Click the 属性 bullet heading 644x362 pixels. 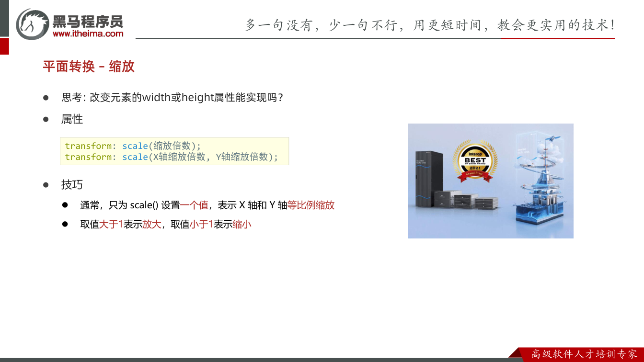(72, 119)
